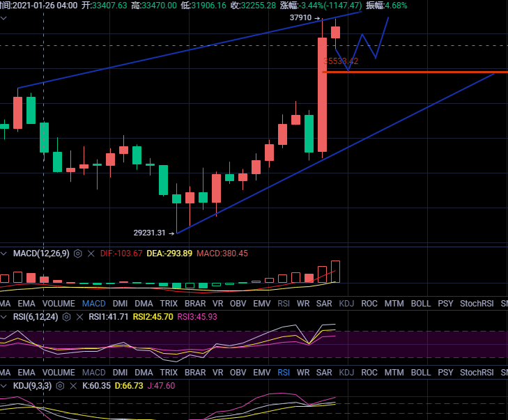Close the MACD indicator panel
Screen dimensions: 508x420
(x=91, y=254)
